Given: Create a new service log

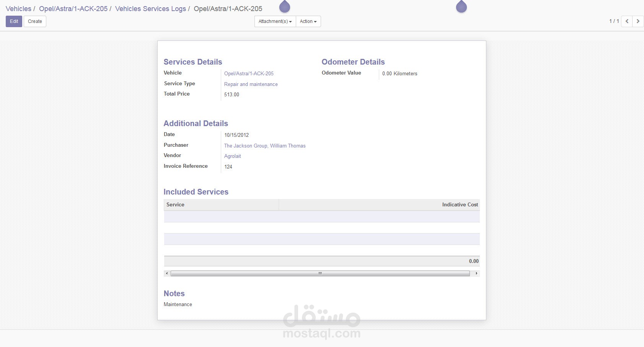Looking at the screenshot, I should (x=35, y=21).
